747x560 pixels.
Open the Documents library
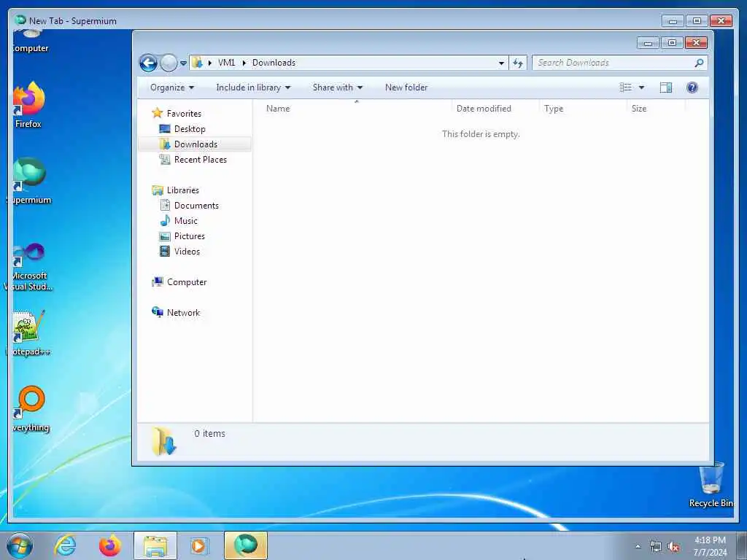click(x=196, y=205)
